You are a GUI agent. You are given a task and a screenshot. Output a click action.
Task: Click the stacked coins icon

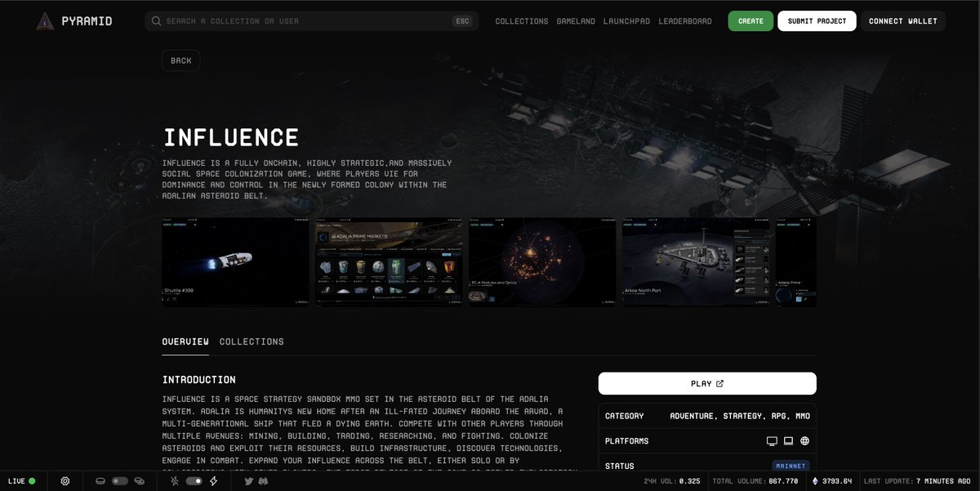[x=140, y=481]
